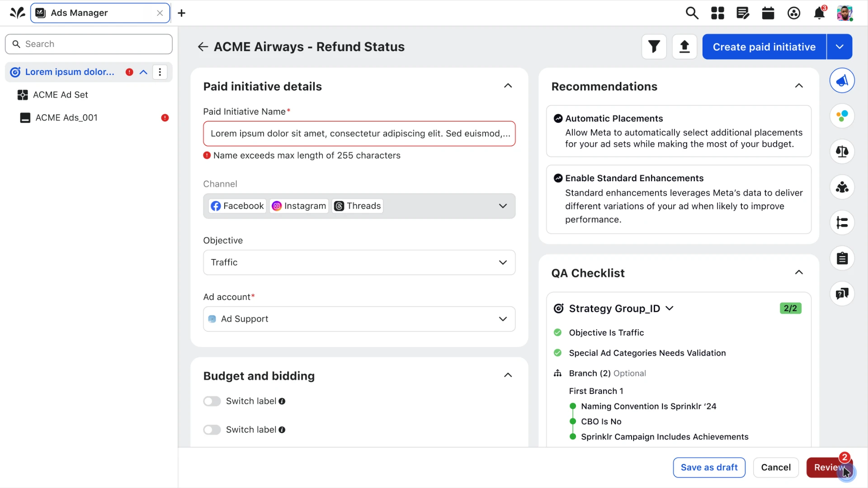Open the app launcher grid icon

717,13
